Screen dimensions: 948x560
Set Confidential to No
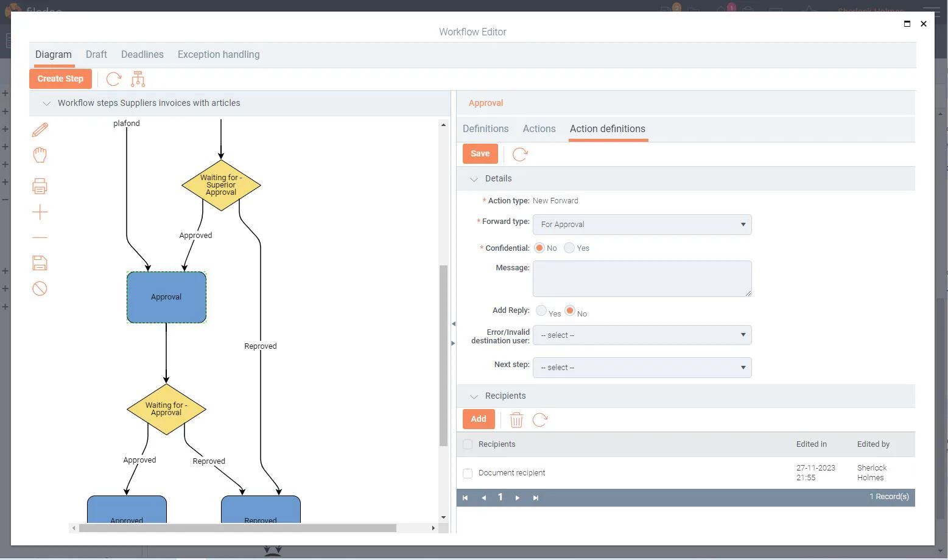(539, 248)
